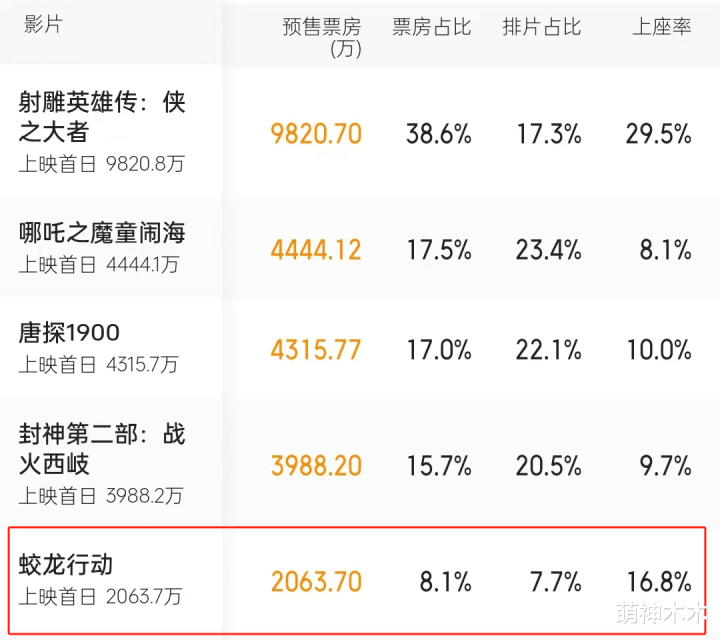Click the 上座率 column header
The width and height of the screenshot is (720, 640).
click(x=661, y=27)
